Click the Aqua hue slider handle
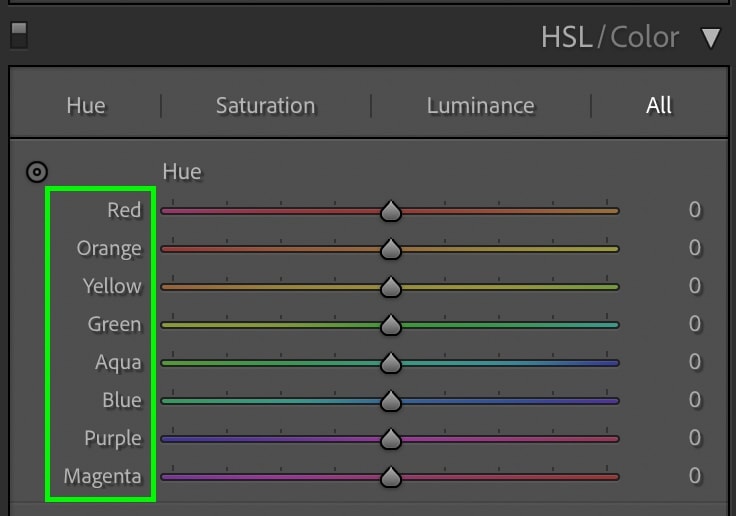The height and width of the screenshot is (516, 736). [x=391, y=363]
